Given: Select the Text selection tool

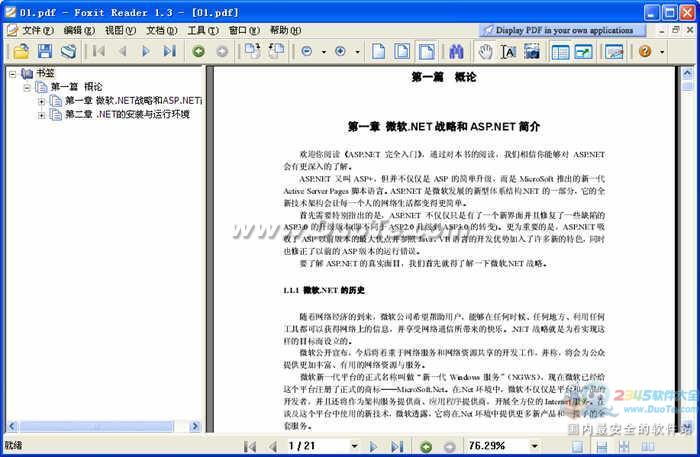Looking at the screenshot, I should pos(508,52).
